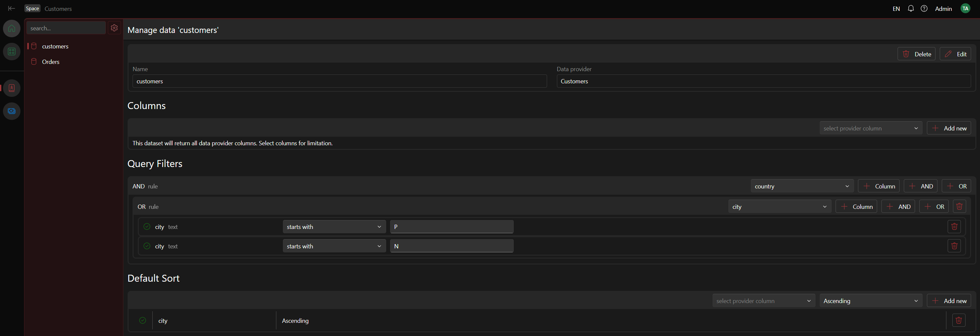Image resolution: width=980 pixels, height=336 pixels.
Task: Click the Query Filters heading
Action: pyautogui.click(x=155, y=163)
